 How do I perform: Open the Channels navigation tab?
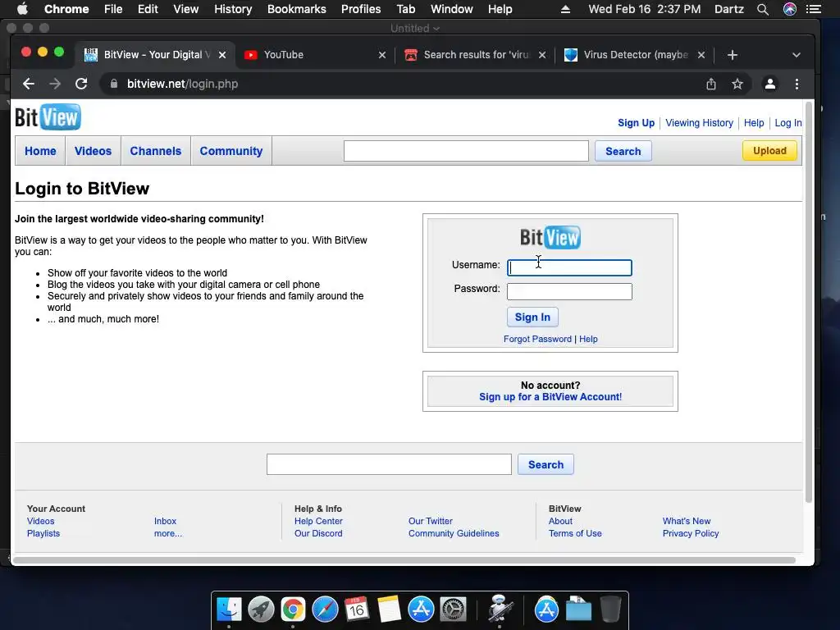155,151
